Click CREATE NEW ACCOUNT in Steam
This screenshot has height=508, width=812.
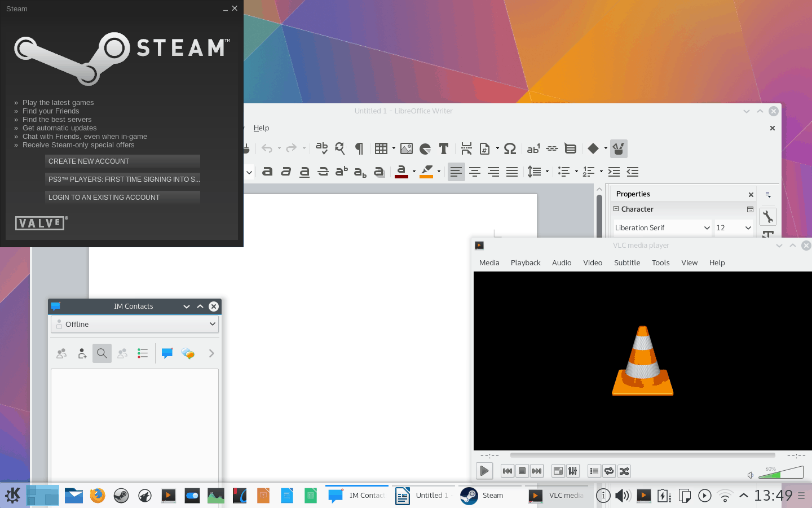tap(122, 161)
